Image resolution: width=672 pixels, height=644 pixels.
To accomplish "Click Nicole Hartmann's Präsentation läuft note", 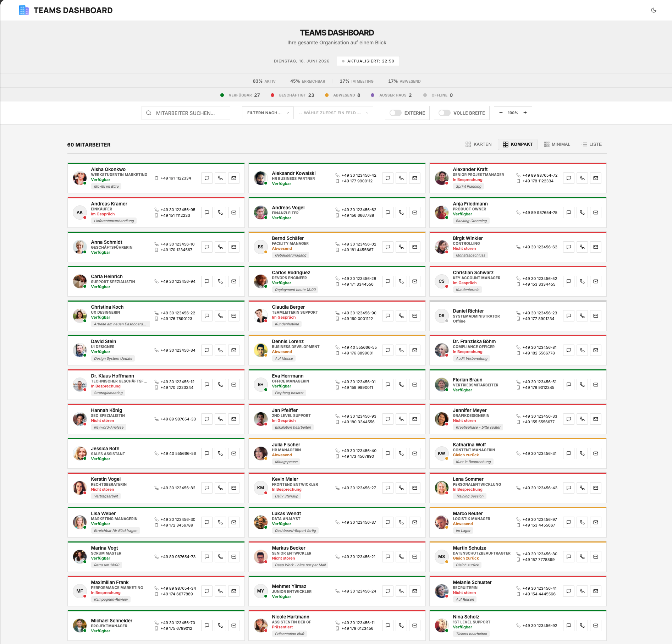I will tap(290, 634).
